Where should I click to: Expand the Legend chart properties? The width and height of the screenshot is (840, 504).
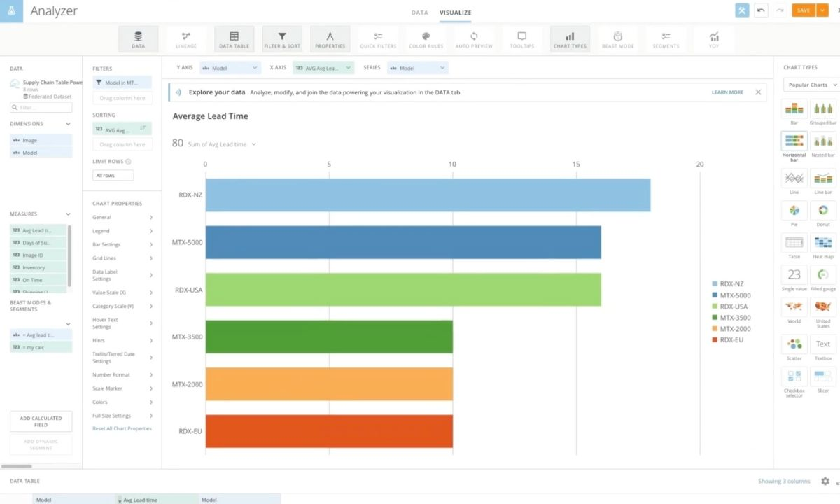tap(122, 231)
